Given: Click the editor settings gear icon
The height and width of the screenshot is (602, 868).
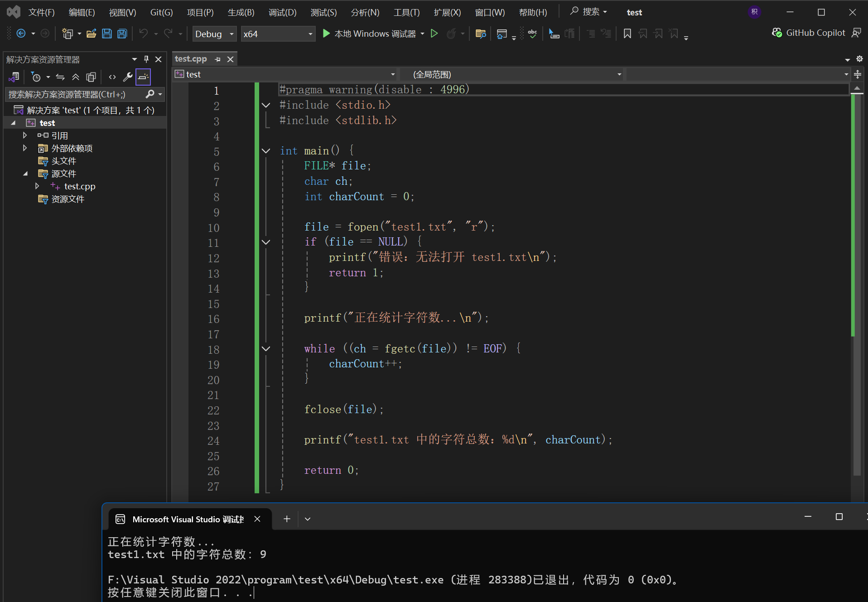Looking at the screenshot, I should pos(859,59).
